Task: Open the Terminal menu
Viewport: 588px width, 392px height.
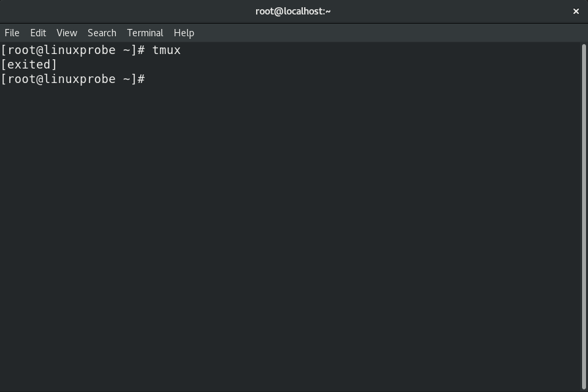Action: [x=145, y=32]
